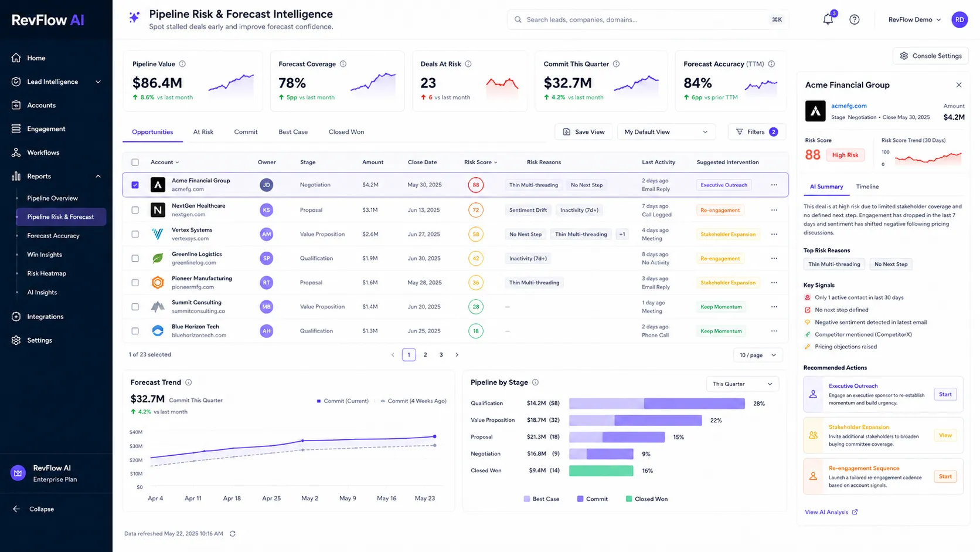Click in the search leads field

(x=648, y=19)
